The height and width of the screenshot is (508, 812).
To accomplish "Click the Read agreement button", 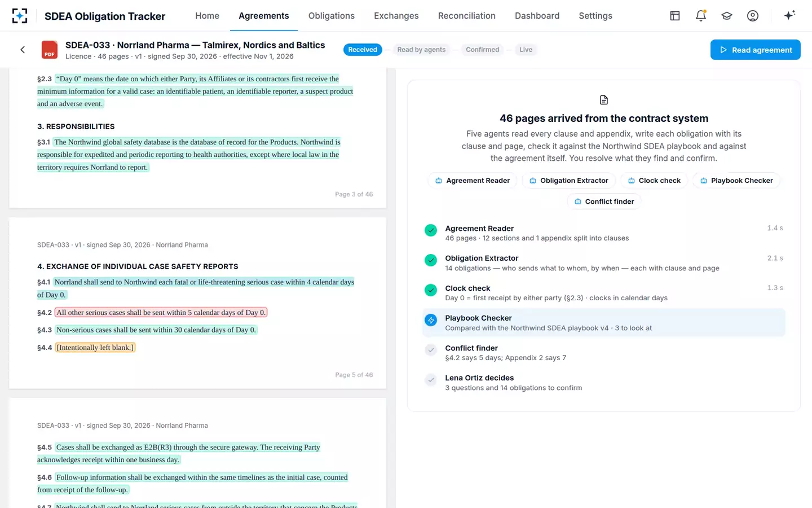I will click(756, 50).
